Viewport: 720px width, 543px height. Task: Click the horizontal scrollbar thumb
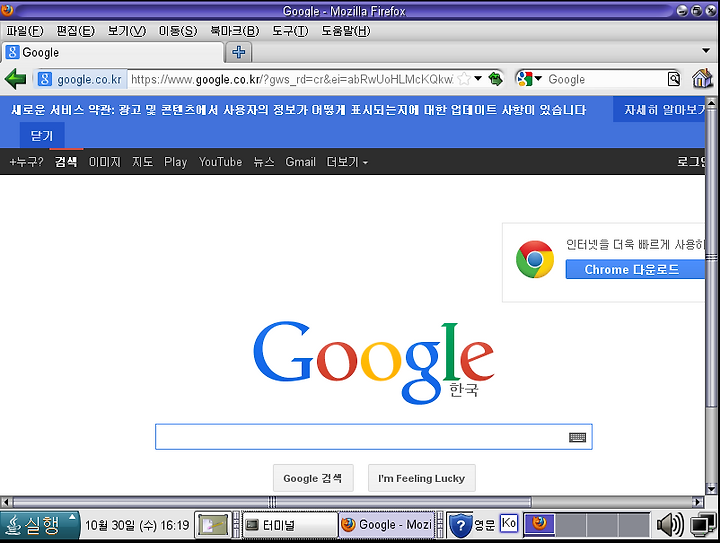coord(272,502)
